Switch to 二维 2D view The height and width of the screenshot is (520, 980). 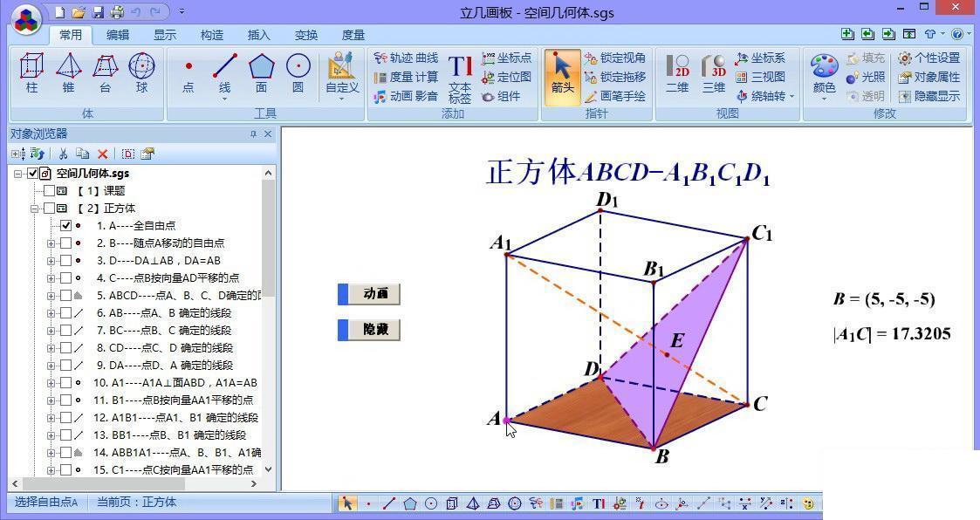[677, 74]
